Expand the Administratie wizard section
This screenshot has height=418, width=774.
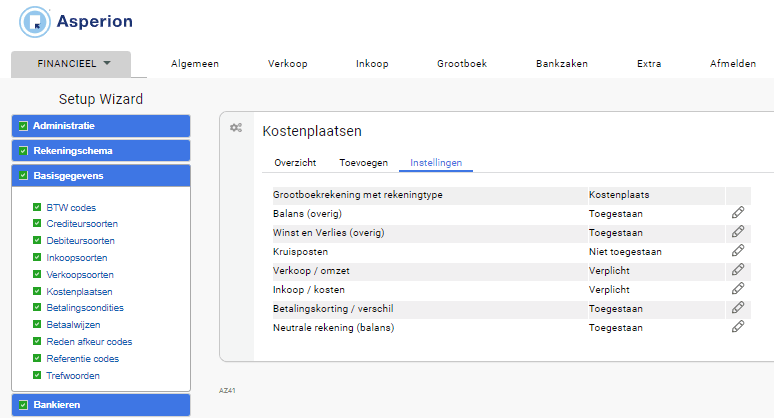pos(101,126)
